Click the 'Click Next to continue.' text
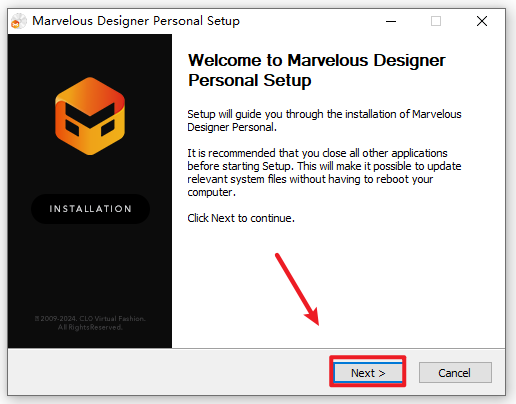516x404 pixels. click(241, 218)
